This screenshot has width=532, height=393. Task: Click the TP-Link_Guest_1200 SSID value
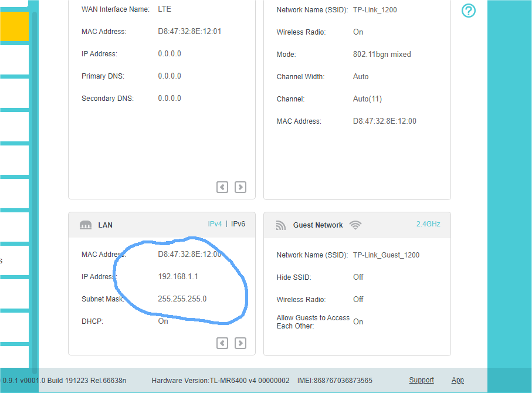pos(386,255)
